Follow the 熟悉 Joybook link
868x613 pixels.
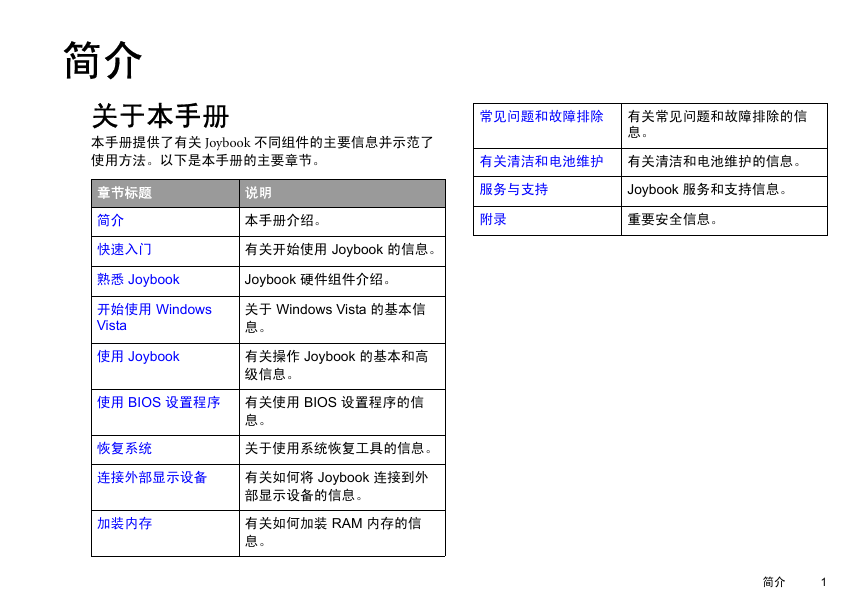coord(138,280)
